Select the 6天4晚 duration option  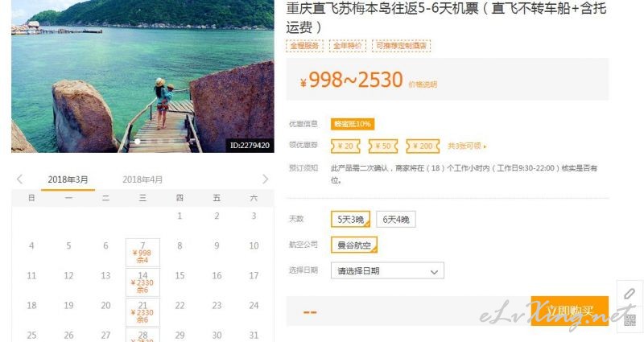tap(396, 219)
